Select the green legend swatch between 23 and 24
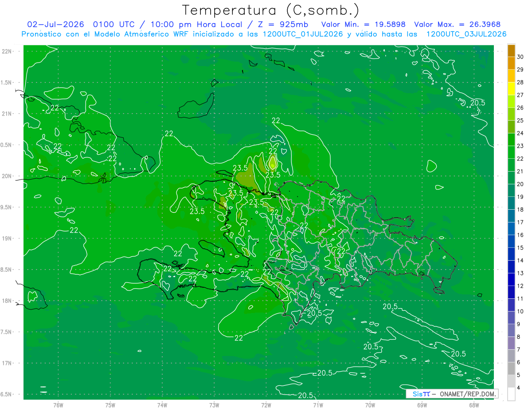Screen dimensions: 532x411 511,140
